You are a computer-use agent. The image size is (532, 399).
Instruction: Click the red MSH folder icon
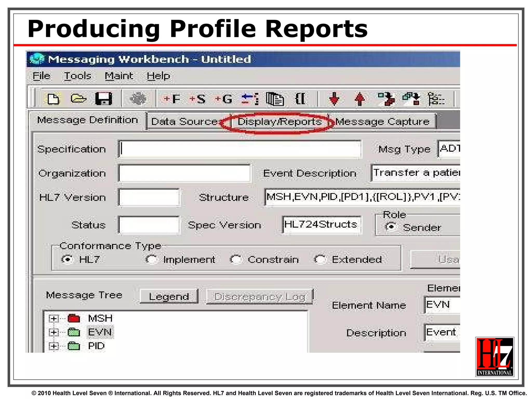[74, 318]
